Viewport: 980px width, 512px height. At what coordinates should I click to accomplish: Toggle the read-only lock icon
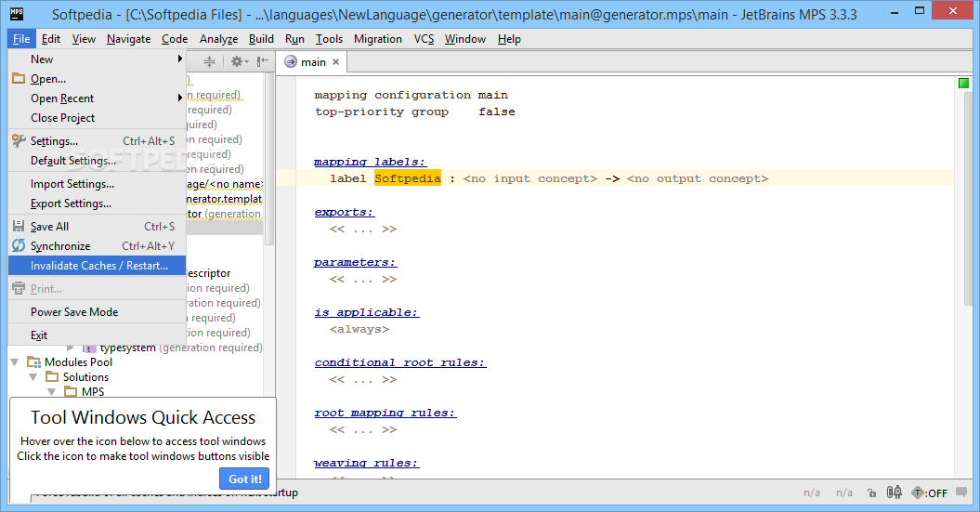[872, 493]
